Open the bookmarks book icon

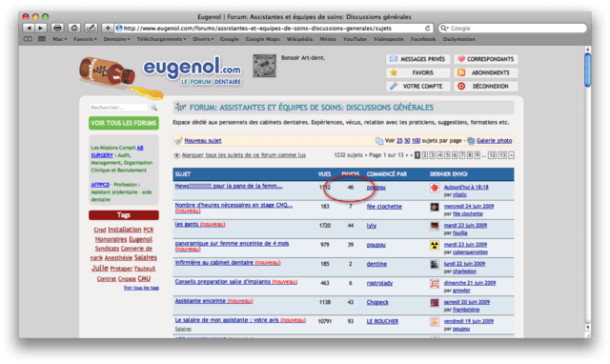point(28,39)
